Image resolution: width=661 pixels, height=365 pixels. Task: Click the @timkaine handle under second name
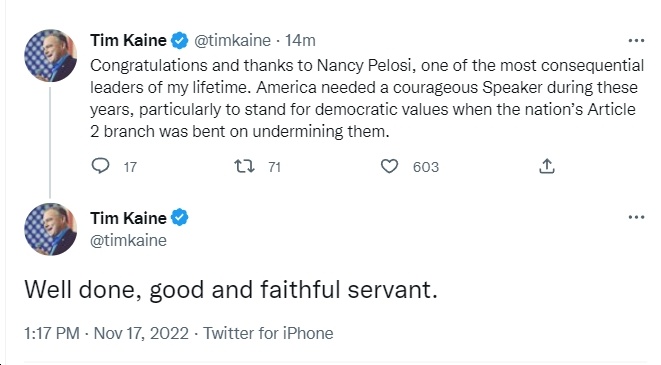point(129,240)
